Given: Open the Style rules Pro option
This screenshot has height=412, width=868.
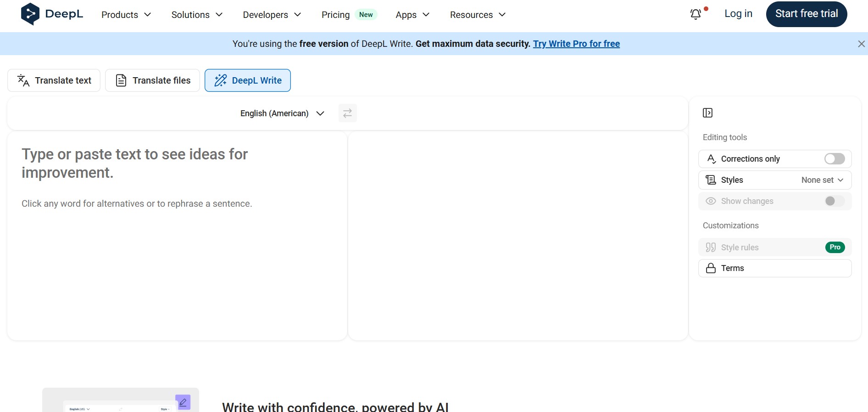Looking at the screenshot, I should click(x=775, y=248).
